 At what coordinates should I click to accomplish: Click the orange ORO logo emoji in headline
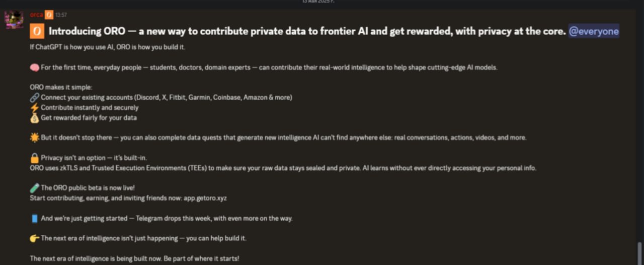[36, 31]
